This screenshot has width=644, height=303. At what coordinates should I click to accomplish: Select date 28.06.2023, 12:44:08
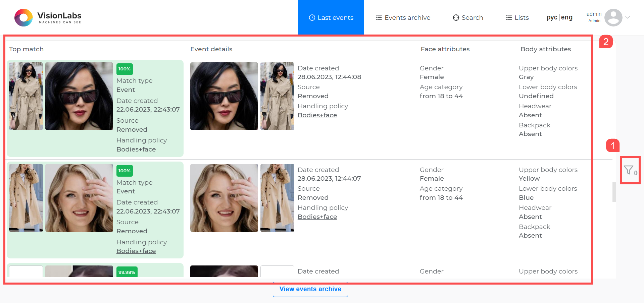click(329, 77)
